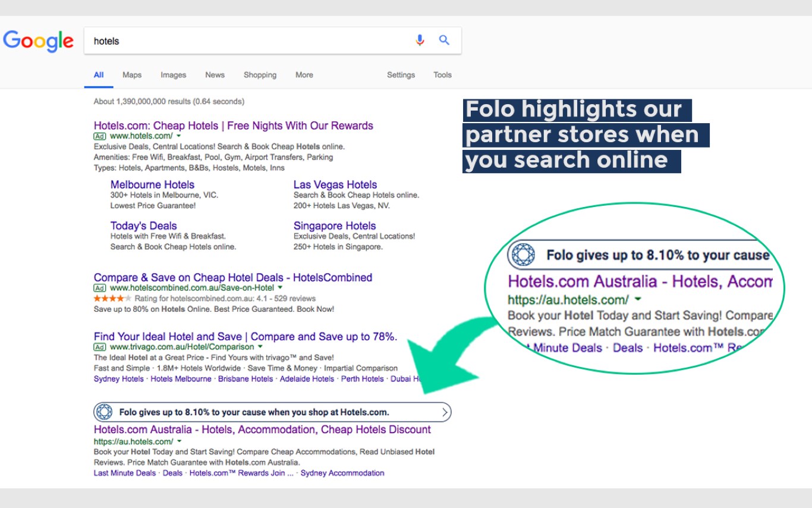This screenshot has width=812, height=508.
Task: Expand dropdown arrow next to hotelscombined.com.au URL
Action: pyautogui.click(x=280, y=288)
